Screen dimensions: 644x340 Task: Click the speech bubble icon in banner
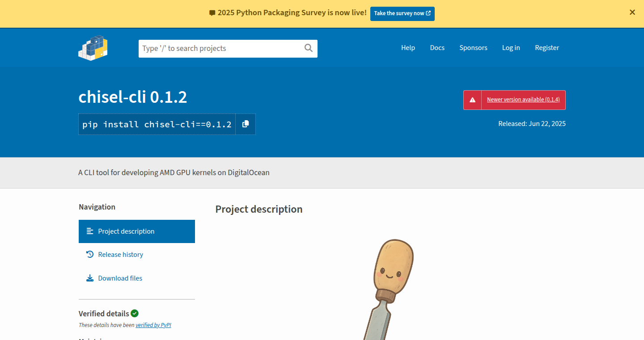pos(212,13)
